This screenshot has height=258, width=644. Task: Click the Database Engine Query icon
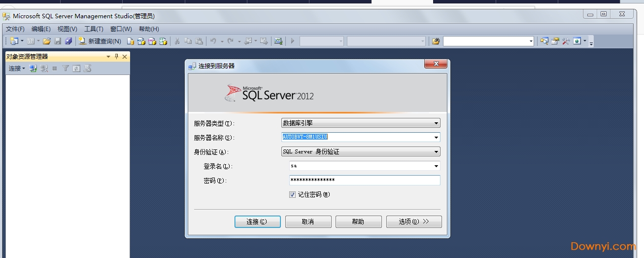[131, 41]
